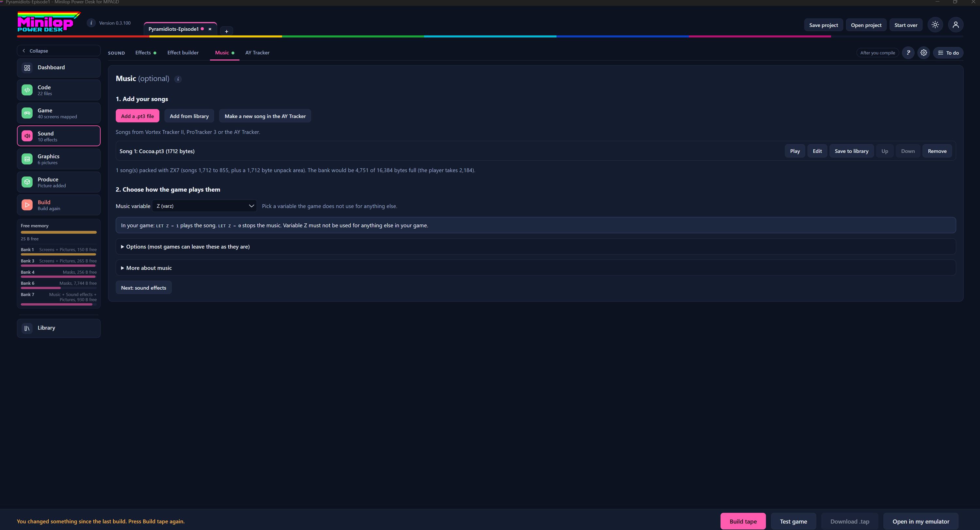Click the info icon next to Music (optional)
This screenshot has width=980, height=530.
(178, 79)
